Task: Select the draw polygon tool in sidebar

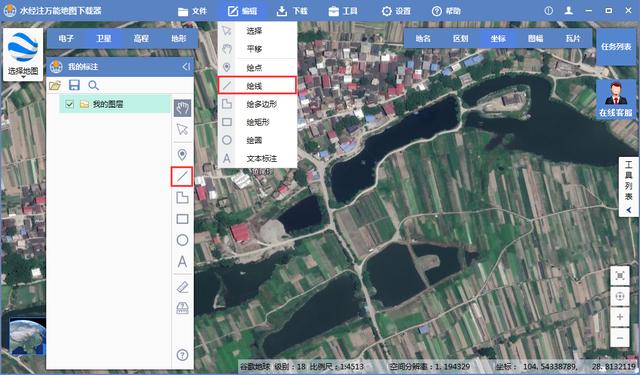Action: [182, 197]
